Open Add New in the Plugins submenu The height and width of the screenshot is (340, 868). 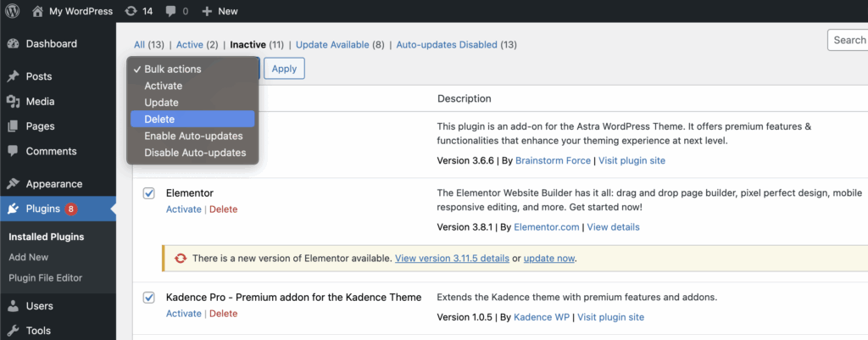(28, 257)
